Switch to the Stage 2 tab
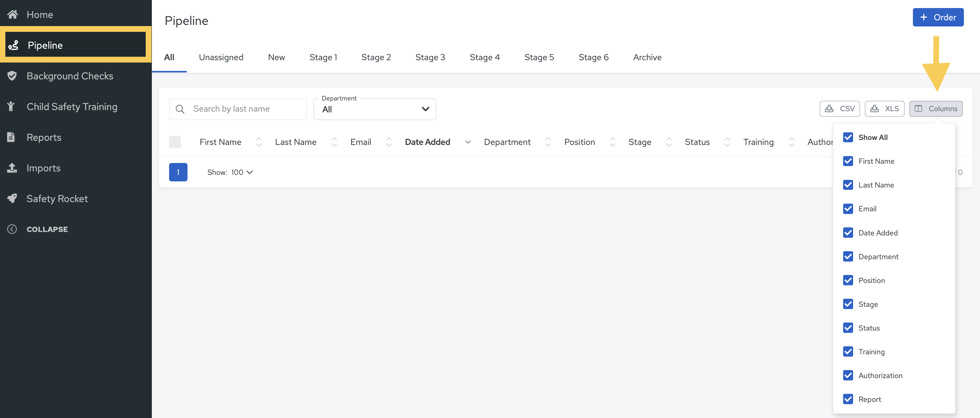 376,58
